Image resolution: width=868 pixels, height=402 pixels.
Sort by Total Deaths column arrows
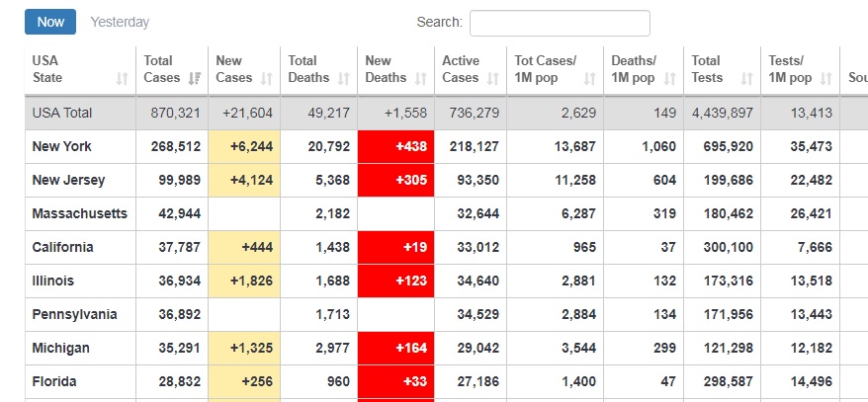click(x=343, y=79)
